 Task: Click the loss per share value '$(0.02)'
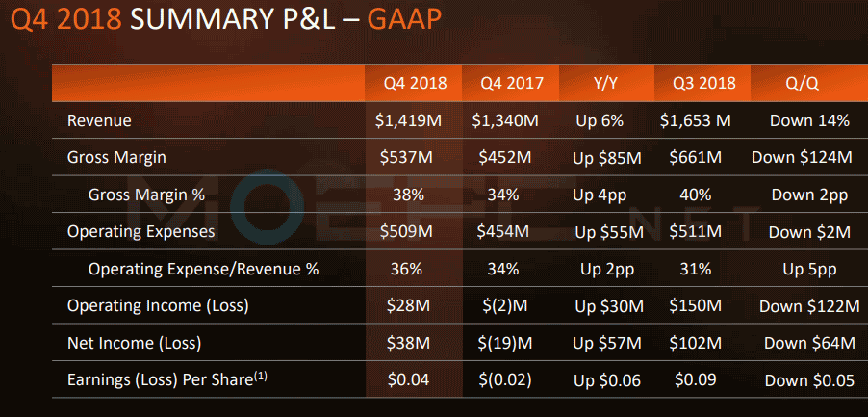coord(505,379)
